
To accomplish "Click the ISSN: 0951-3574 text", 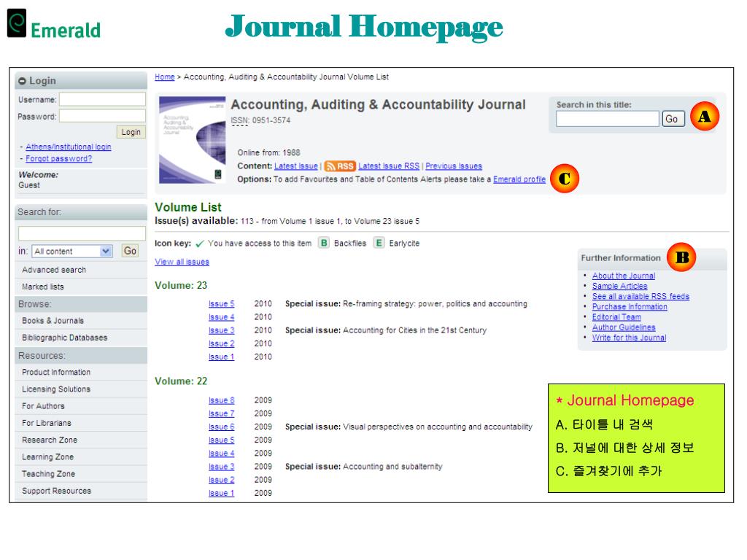I will click(x=260, y=120).
